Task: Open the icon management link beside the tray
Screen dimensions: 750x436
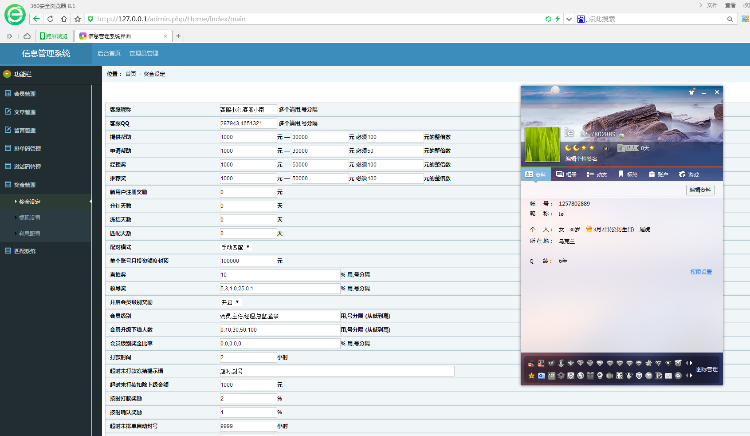Action: (x=706, y=370)
